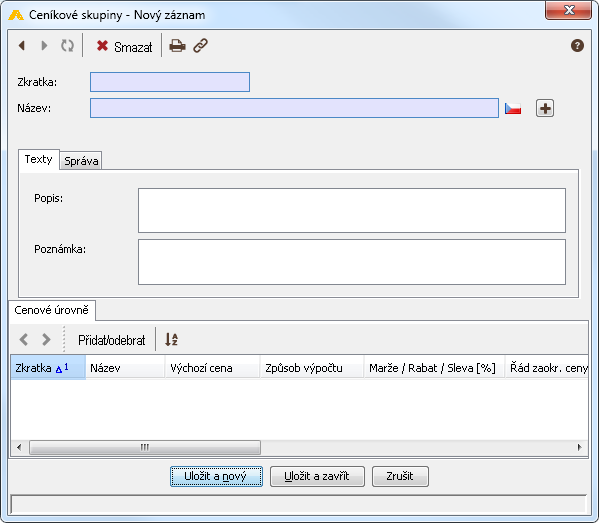Delete record with Smazat button

(124, 46)
